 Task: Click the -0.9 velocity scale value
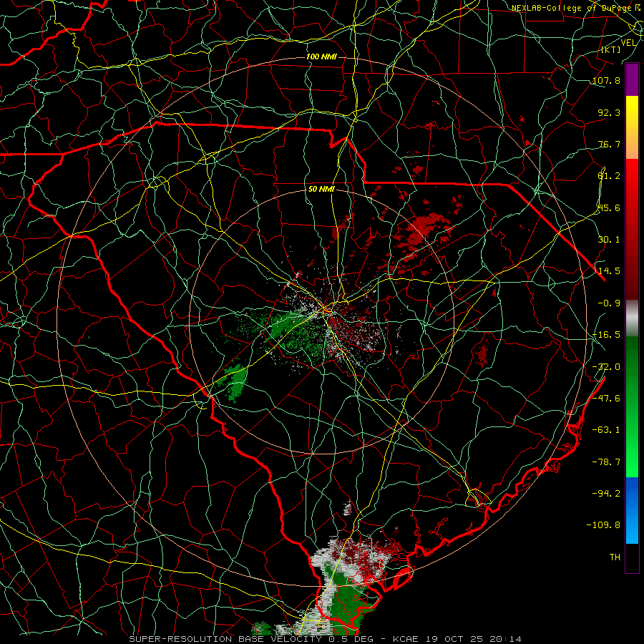click(609, 303)
